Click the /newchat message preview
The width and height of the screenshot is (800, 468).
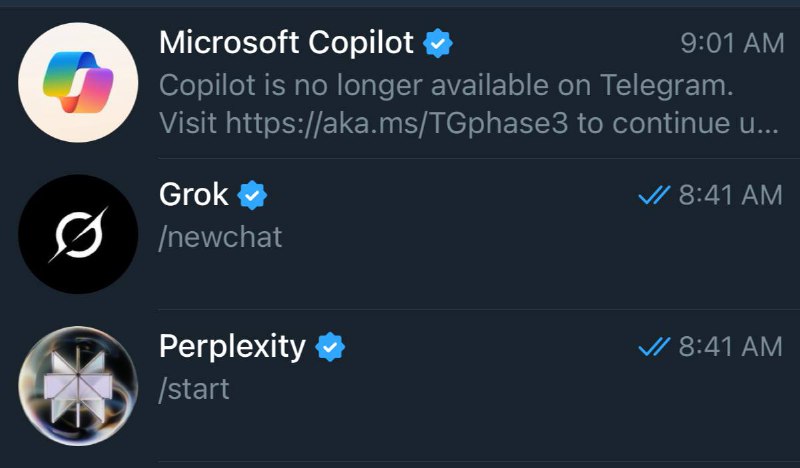pyautogui.click(x=221, y=237)
